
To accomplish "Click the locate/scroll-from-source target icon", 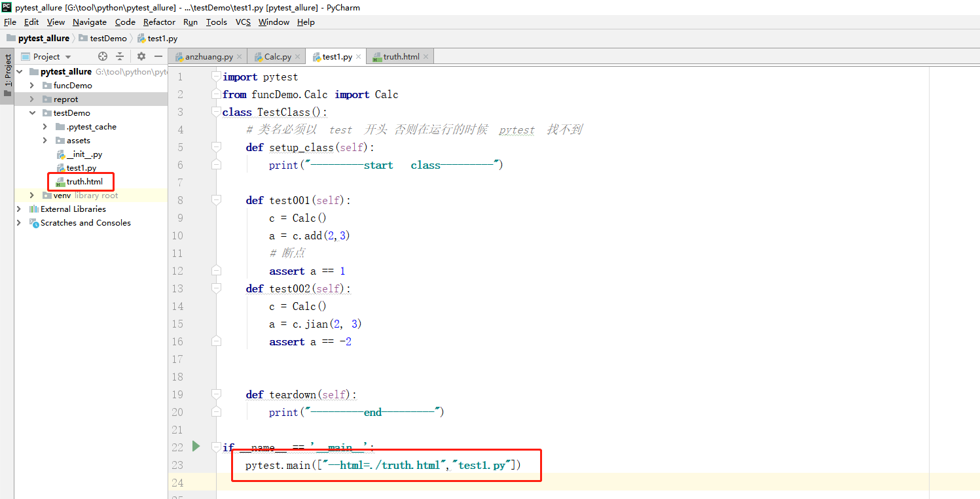I will 102,56.
